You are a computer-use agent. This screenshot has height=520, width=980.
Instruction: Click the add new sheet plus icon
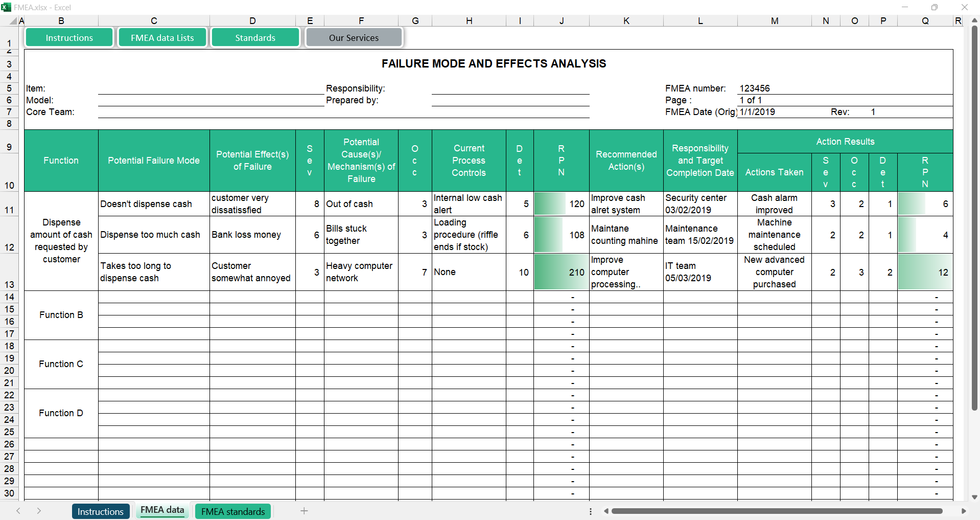pyautogui.click(x=304, y=511)
